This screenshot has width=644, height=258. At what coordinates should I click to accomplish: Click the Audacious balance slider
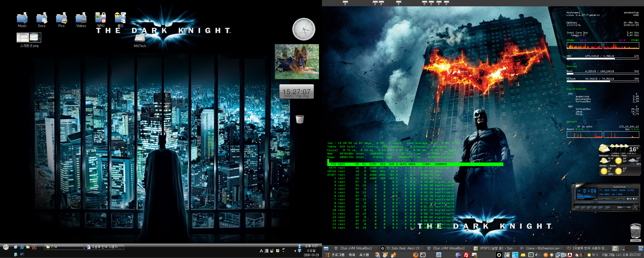(621, 199)
